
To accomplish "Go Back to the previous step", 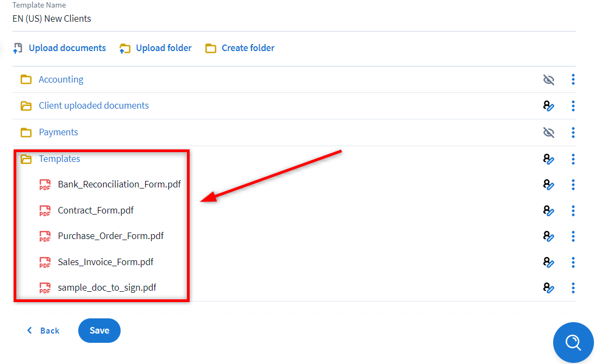I will 43,330.
